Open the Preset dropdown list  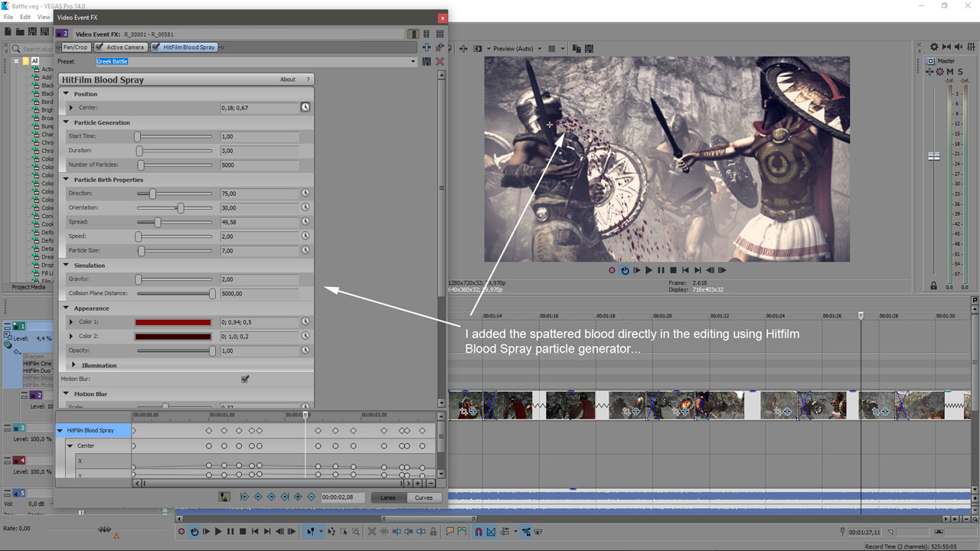pyautogui.click(x=413, y=61)
